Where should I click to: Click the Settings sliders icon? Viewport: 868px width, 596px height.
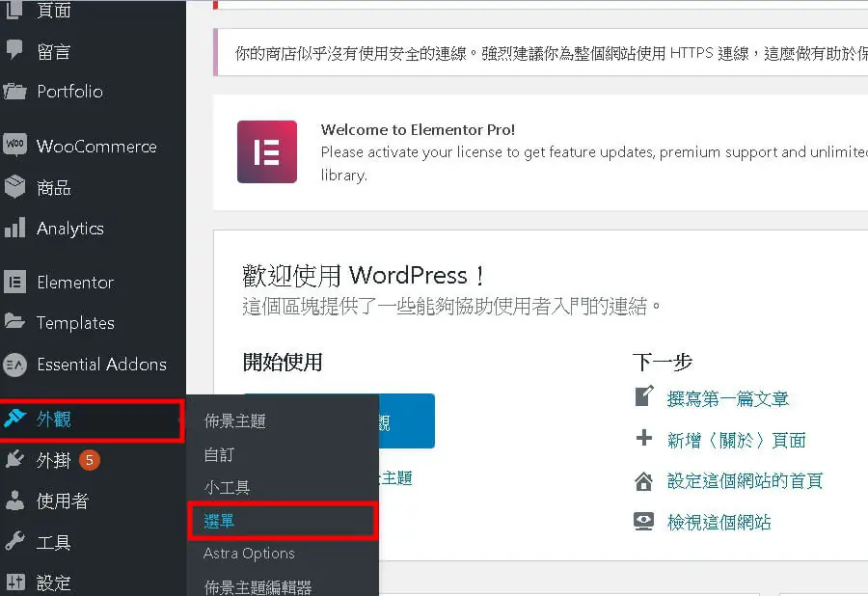[14, 582]
